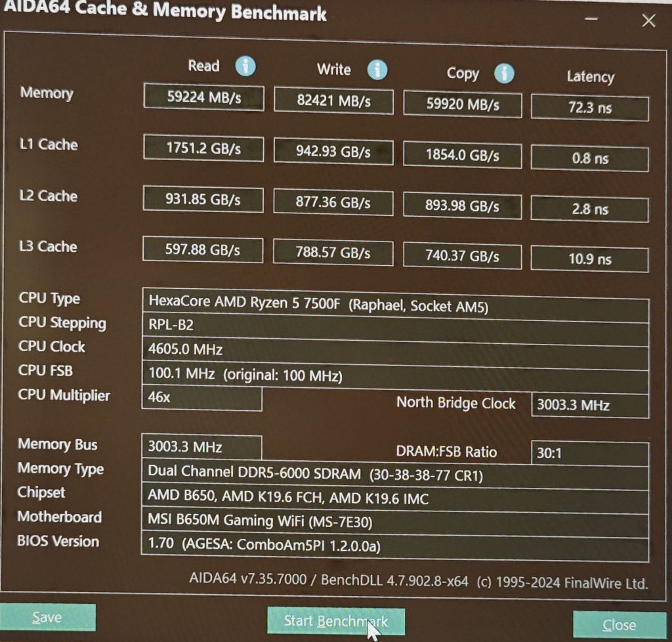The height and width of the screenshot is (642, 672).
Task: Open the Copy benchmark info tooltip
Action: (x=504, y=74)
